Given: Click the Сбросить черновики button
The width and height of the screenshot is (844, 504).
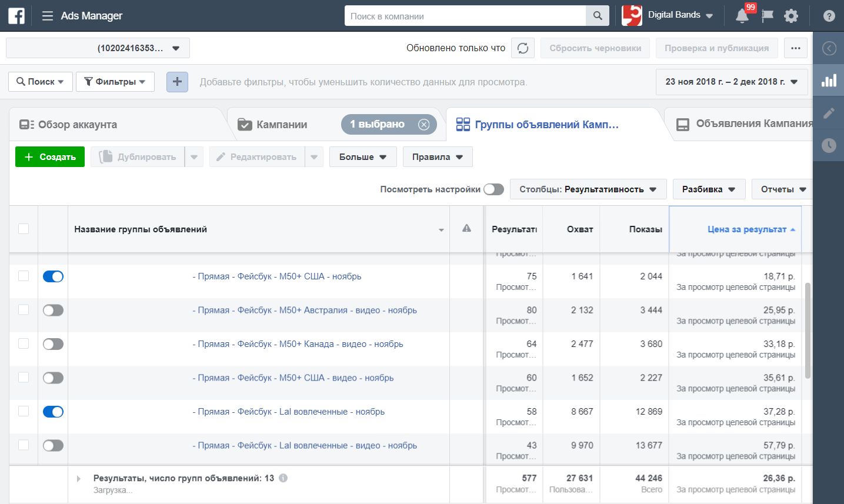Looking at the screenshot, I should point(595,48).
